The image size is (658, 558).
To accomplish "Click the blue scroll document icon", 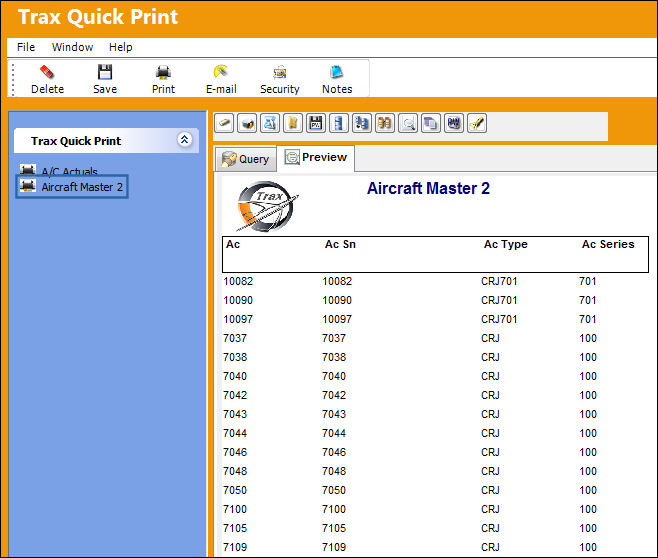I will (270, 123).
